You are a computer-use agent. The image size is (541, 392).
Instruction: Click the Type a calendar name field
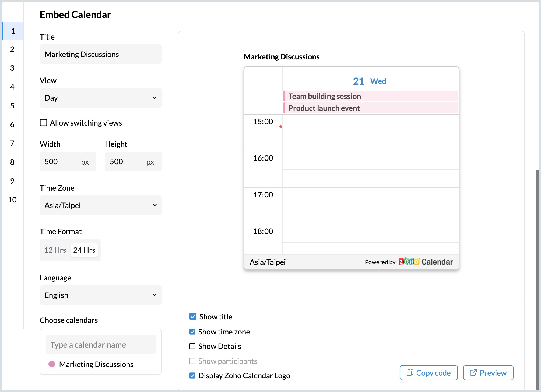click(101, 344)
